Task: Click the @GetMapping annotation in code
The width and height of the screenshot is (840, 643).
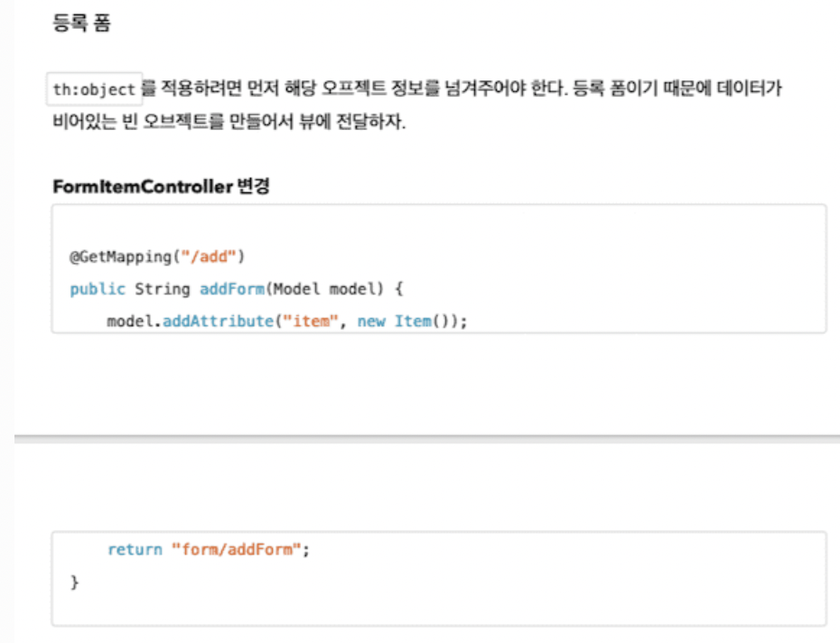Action: tap(120, 256)
